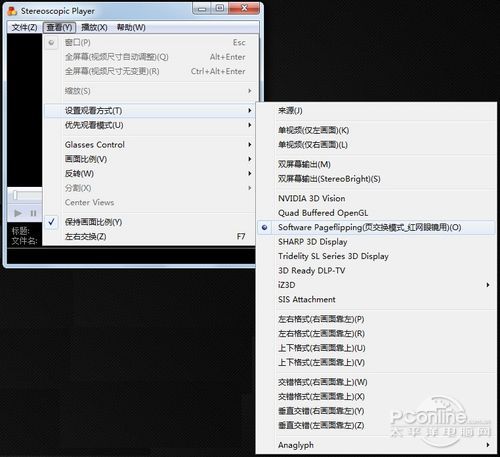Image resolution: width=500 pixels, height=457 pixels.
Task: Select 交错格式(右画面靠上)(W) option
Action: coord(376,382)
